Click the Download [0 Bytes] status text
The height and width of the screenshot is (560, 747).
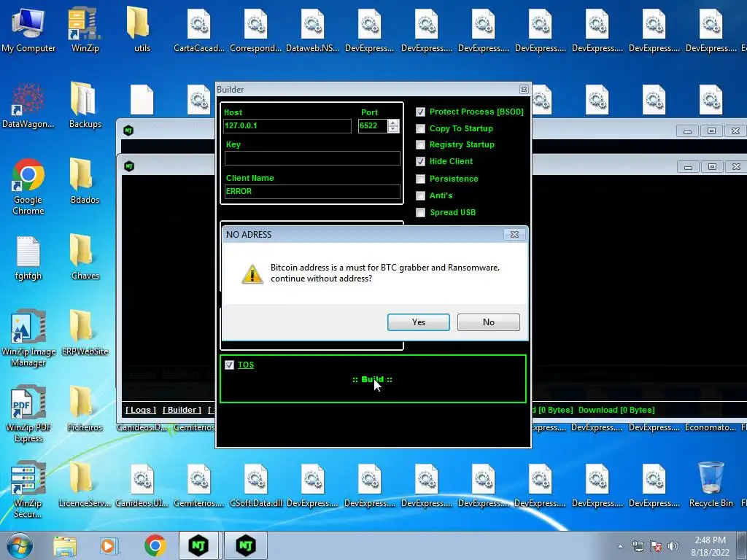(616, 410)
